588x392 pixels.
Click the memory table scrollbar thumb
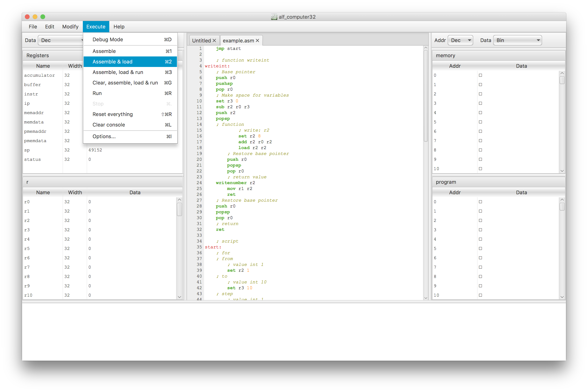[x=562, y=80]
